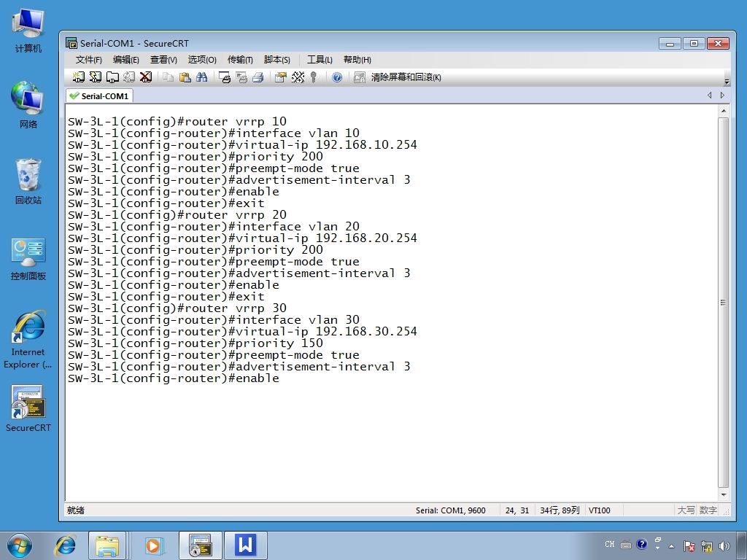Click the '34行, 89列' status entry

click(x=560, y=510)
